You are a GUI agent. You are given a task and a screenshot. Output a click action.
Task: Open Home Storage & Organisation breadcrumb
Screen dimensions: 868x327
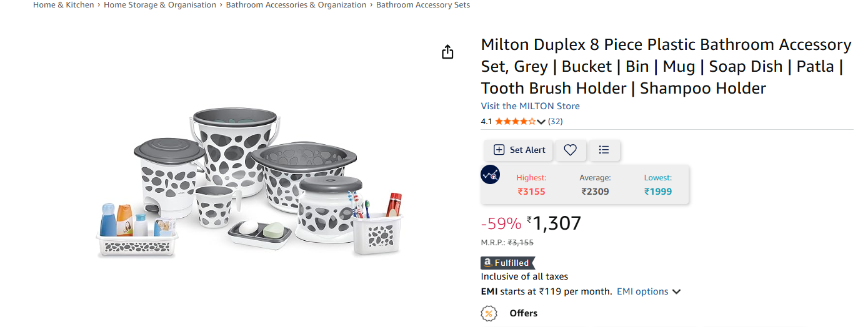click(160, 5)
